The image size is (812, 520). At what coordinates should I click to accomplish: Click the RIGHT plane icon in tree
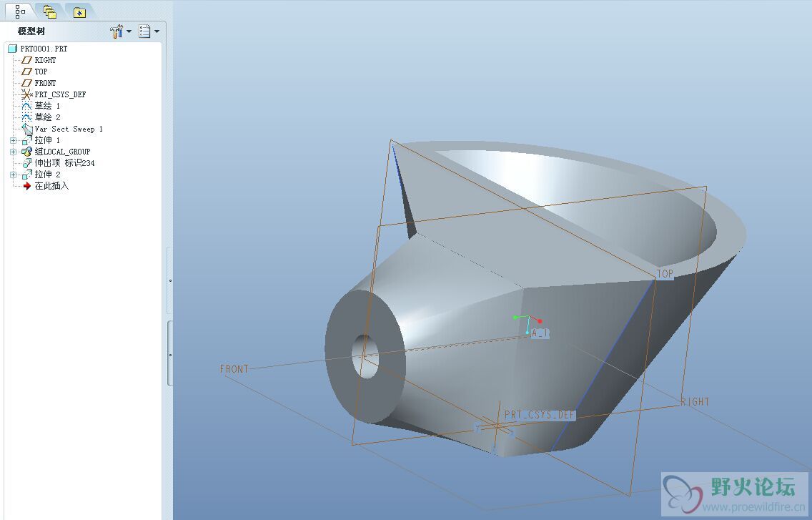pos(26,60)
